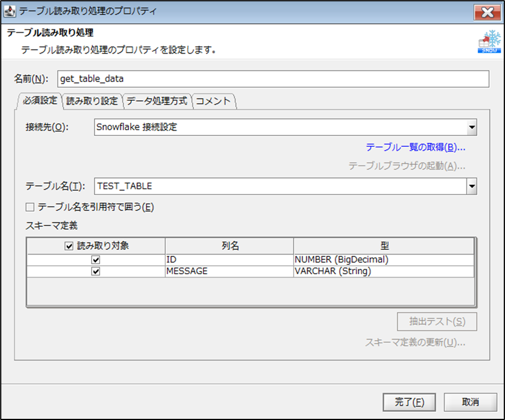Confirm with the 完了 button
The width and height of the screenshot is (505, 420).
point(409,402)
